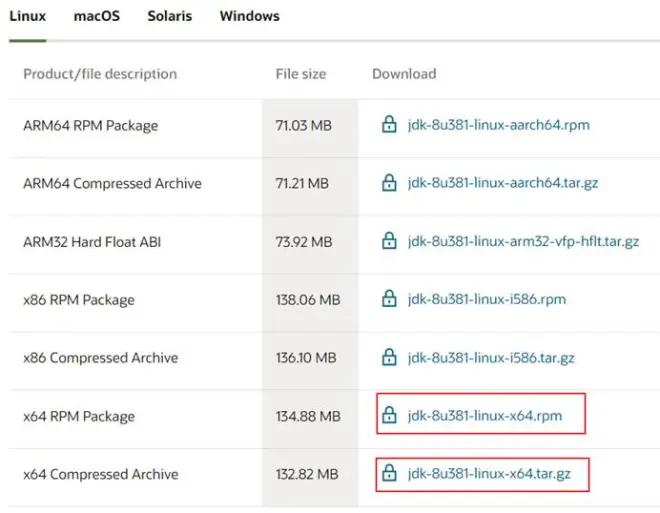Click lock icon beside jdk-8u381-linux-i586.rpm
660x513 pixels.
(389, 299)
